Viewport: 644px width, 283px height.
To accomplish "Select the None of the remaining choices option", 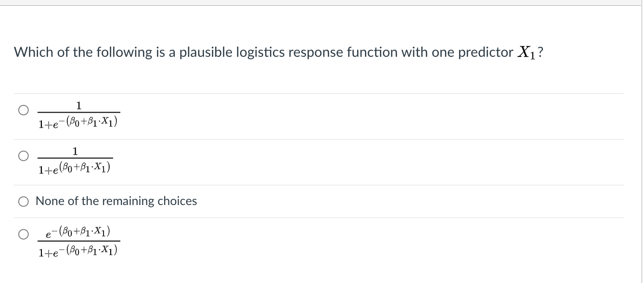I will point(23,201).
